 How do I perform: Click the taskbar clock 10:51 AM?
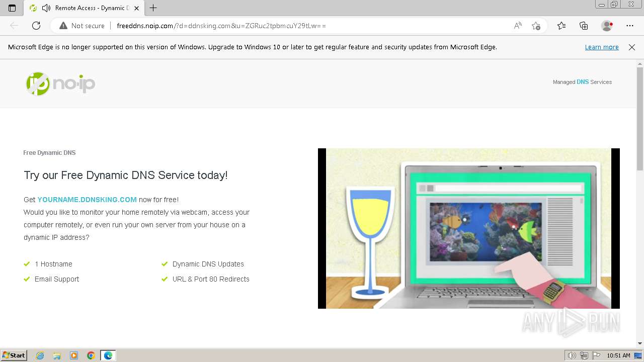click(618, 355)
